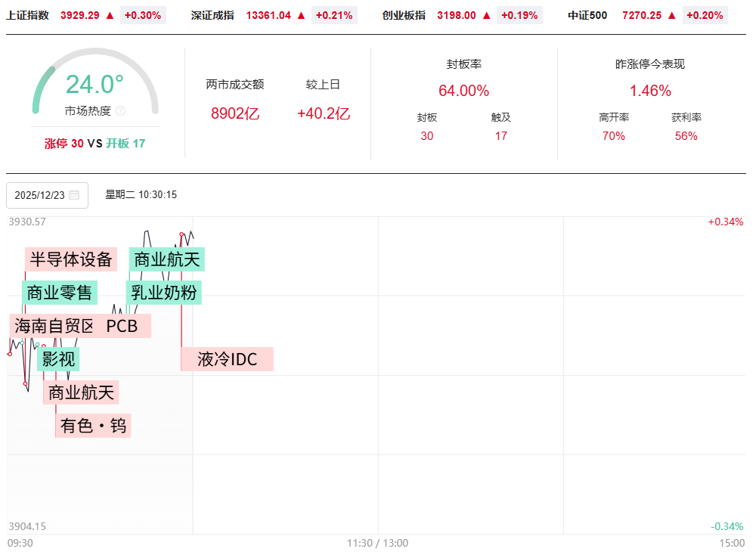Open the 上证指数 index name

(x=27, y=15)
